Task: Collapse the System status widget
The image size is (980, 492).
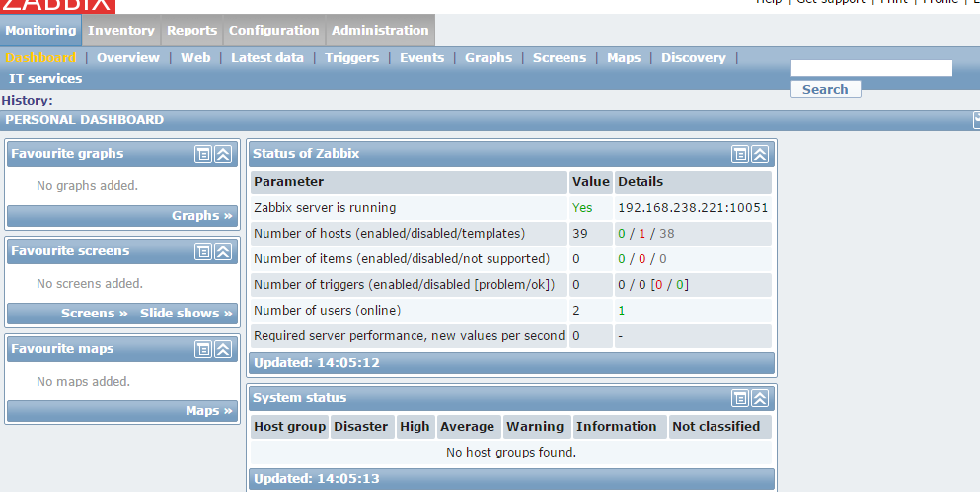Action: pos(760,398)
